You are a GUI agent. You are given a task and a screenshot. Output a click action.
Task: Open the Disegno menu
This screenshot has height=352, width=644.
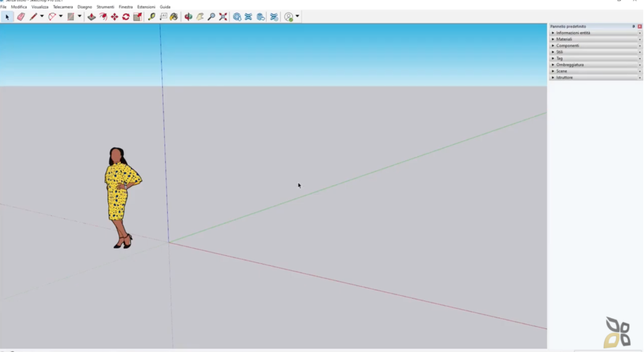85,7
